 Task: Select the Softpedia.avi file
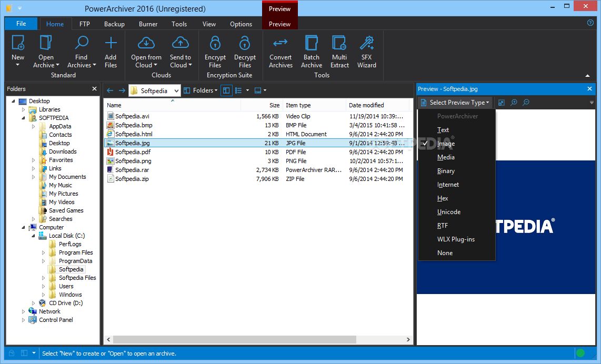point(132,116)
